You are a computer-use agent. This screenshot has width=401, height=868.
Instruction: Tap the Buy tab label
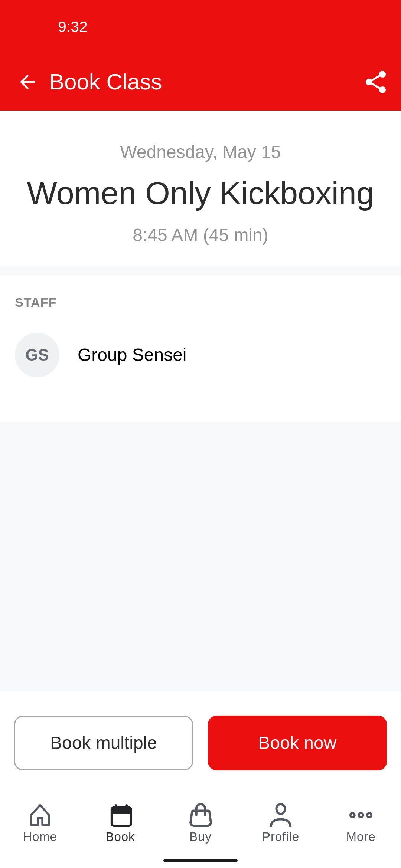tap(200, 837)
